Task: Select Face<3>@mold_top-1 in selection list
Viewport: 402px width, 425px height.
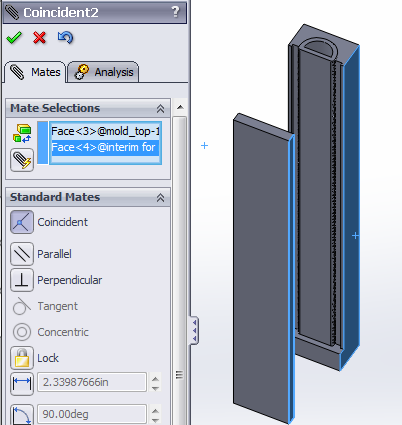Action: (105, 131)
